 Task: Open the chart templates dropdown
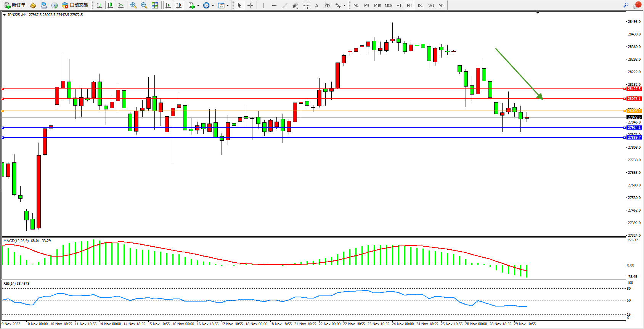223,5
